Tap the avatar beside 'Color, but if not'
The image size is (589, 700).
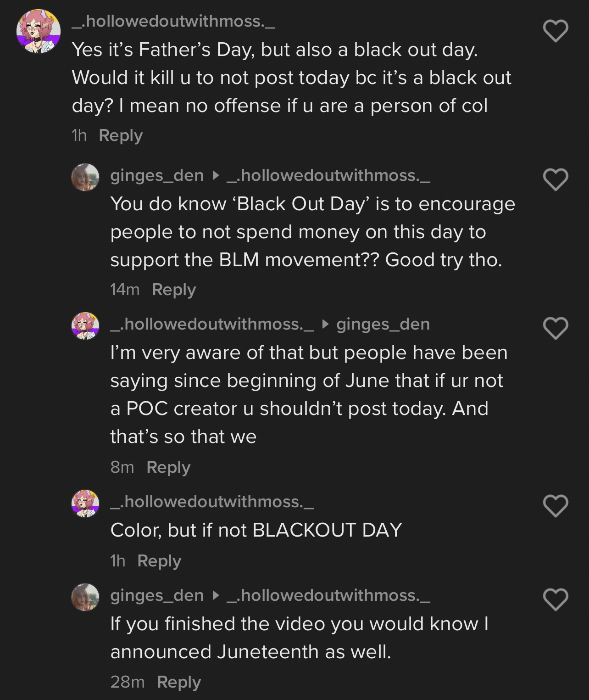click(x=85, y=504)
